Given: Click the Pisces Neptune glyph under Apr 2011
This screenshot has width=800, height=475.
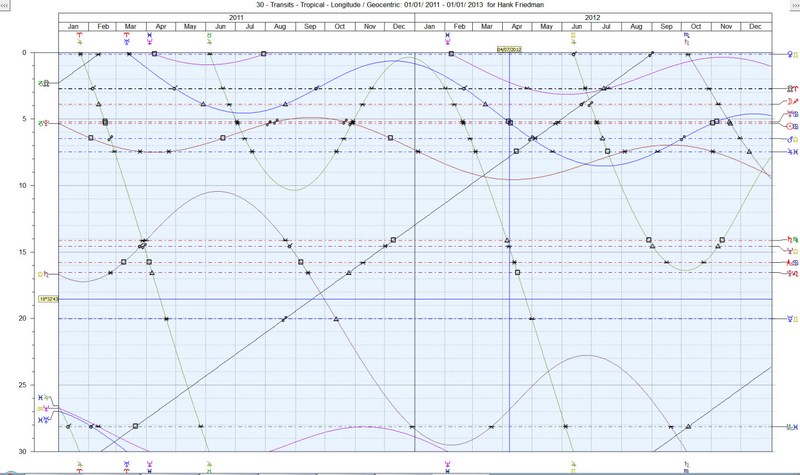Looking at the screenshot, I should coord(149,38).
